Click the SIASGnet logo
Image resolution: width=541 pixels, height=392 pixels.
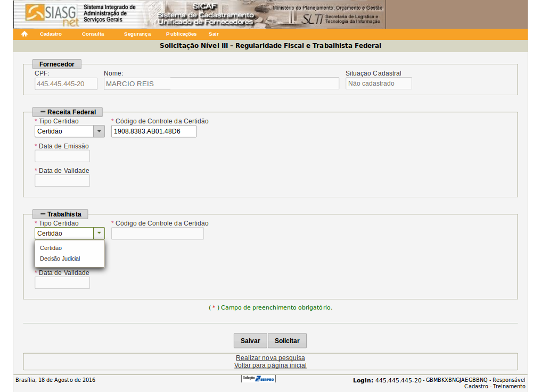(52, 14)
